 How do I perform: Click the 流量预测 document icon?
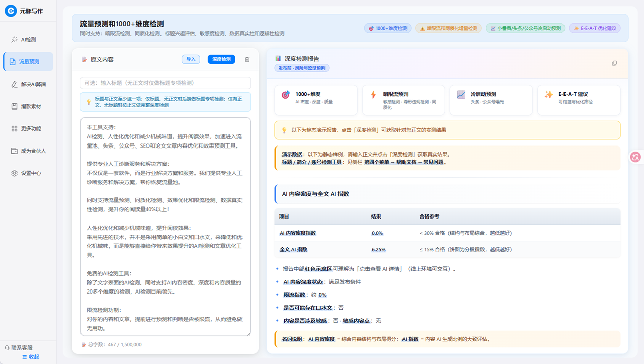click(x=13, y=62)
